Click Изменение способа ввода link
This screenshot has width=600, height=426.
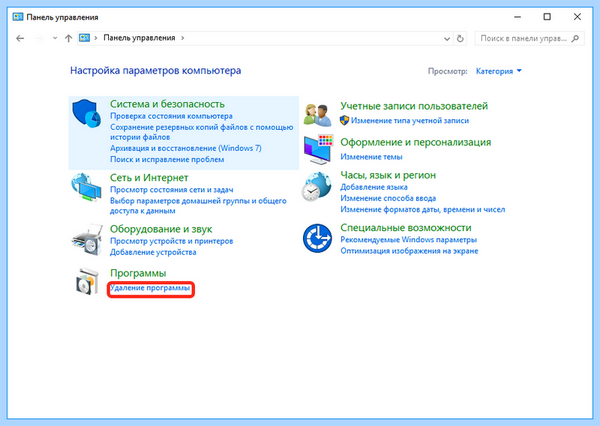click(x=388, y=198)
